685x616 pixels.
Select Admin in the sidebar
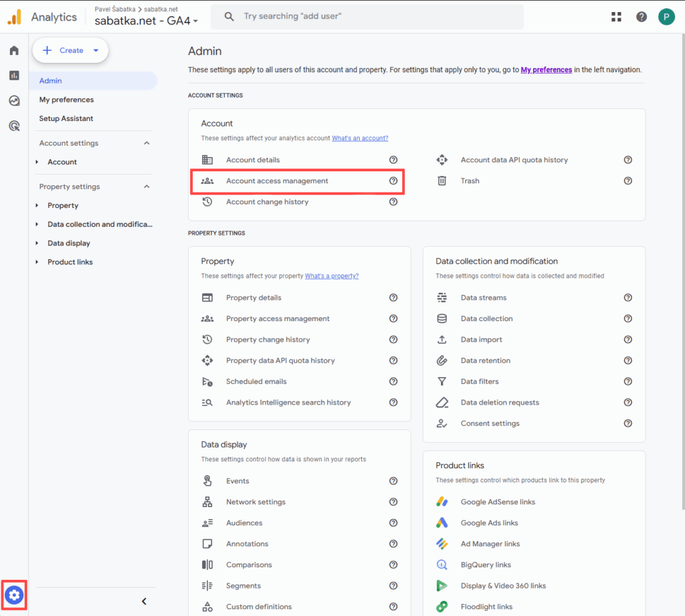pyautogui.click(x=92, y=81)
